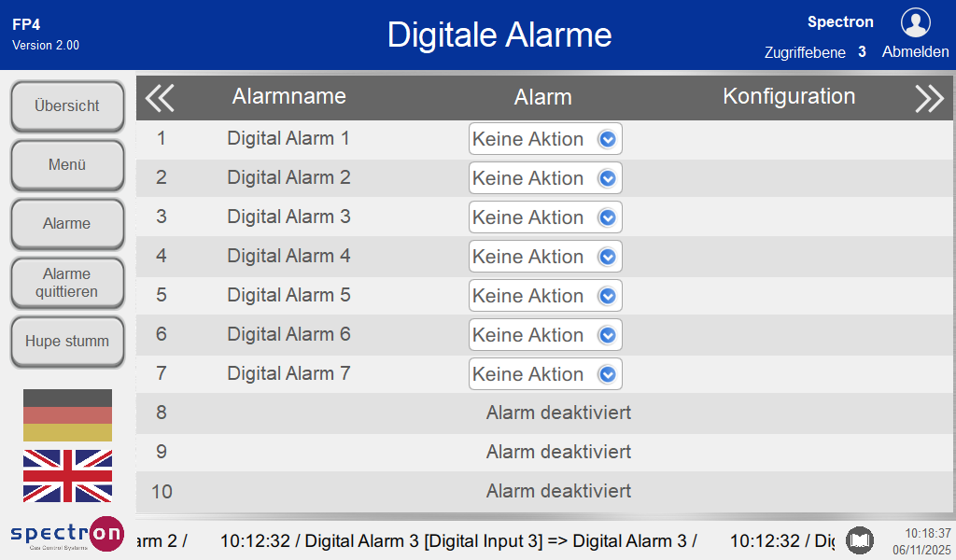Open the logbook icon in status bar
The width and height of the screenshot is (956, 560).
860,540
